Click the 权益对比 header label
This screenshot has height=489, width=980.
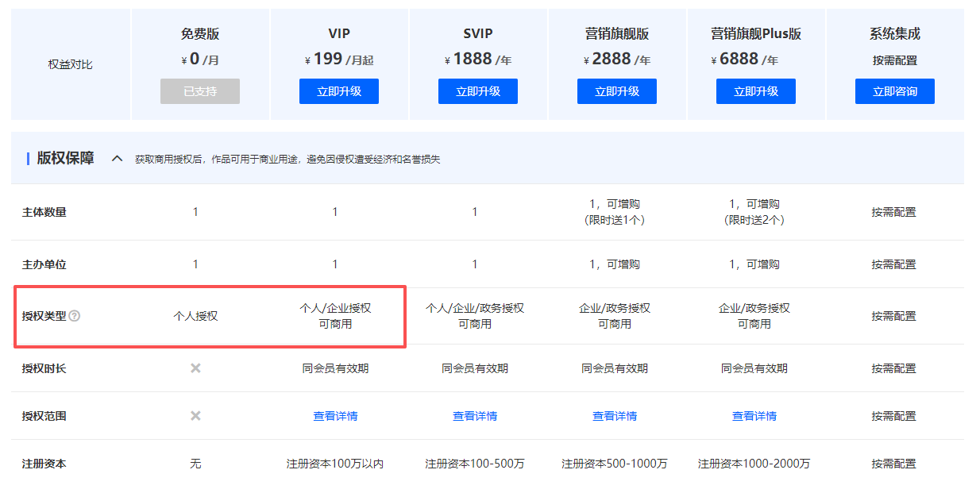pos(71,64)
